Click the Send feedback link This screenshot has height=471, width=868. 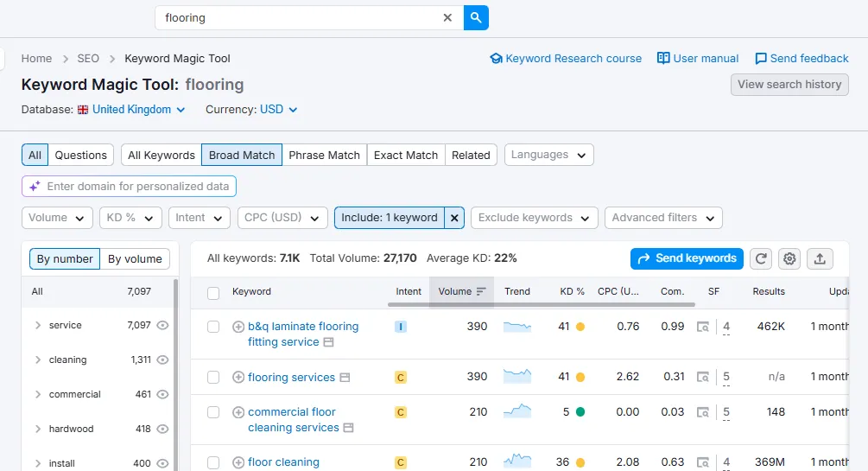[801, 58]
